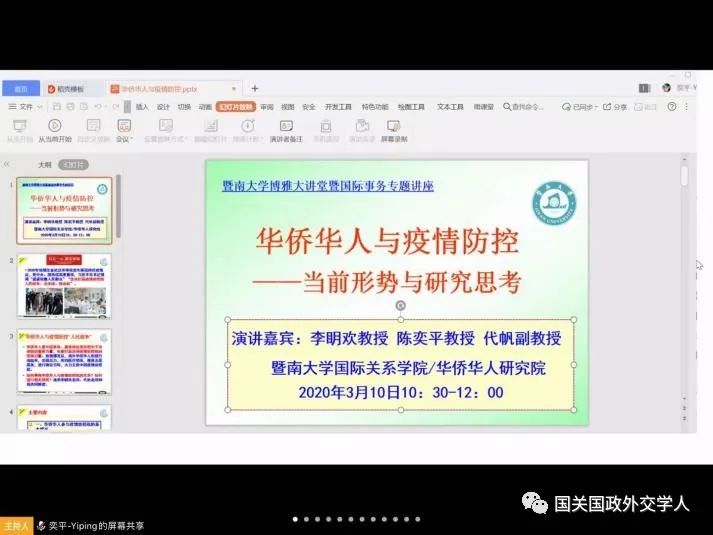This screenshot has height=535, width=713.
Task: Click the Jinan University logo on the slide
Action: (x=554, y=203)
